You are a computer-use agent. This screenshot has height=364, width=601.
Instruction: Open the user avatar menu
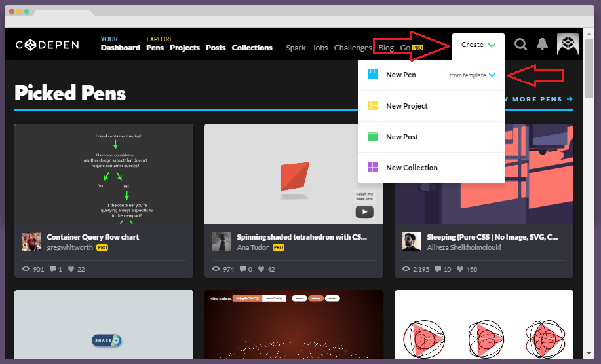(x=568, y=44)
